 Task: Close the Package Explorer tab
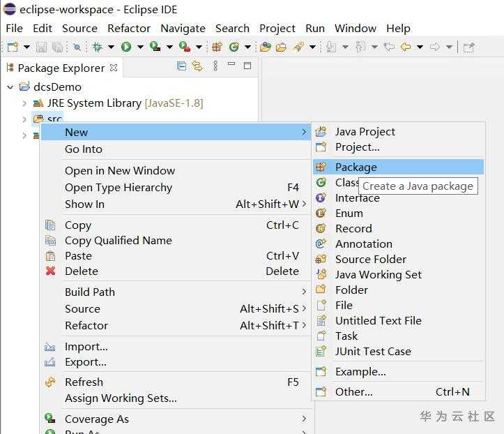coord(114,68)
